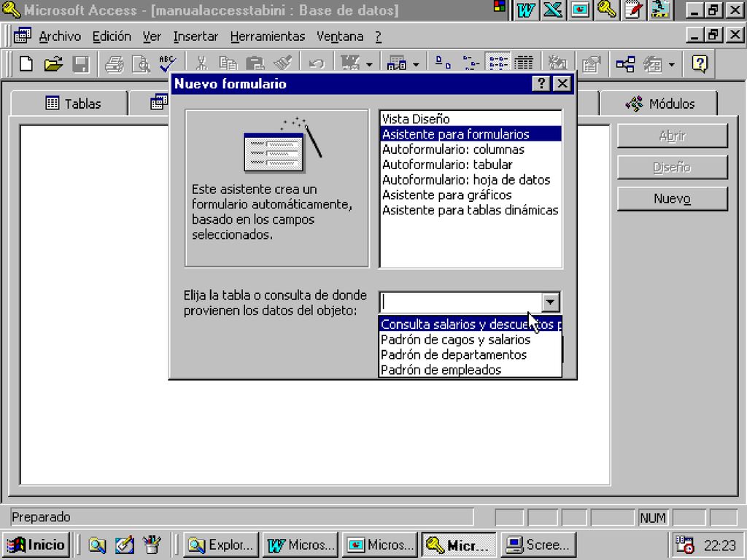Click inside the table or query input field

click(460, 302)
